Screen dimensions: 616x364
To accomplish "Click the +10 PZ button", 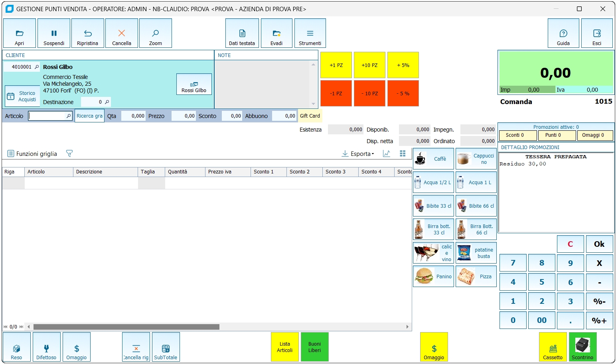I will pos(369,65).
